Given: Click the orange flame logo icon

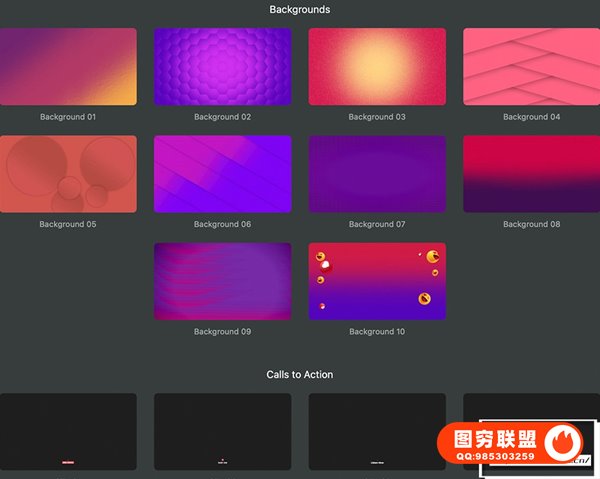Looking at the screenshot, I should point(566,444).
